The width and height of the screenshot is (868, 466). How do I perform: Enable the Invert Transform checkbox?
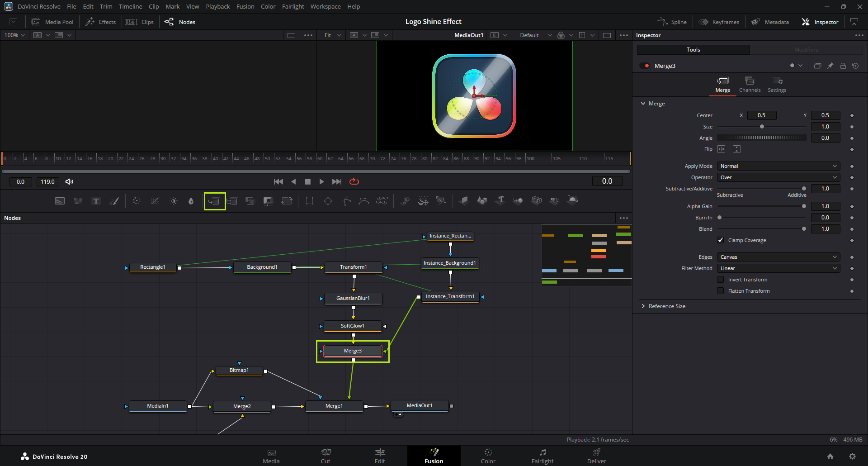click(x=721, y=280)
